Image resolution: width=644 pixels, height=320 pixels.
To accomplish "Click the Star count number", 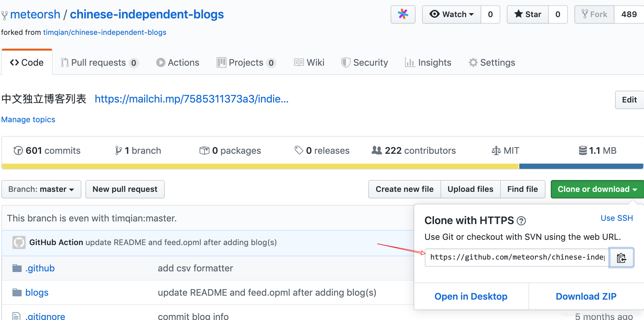I will coord(558,14).
